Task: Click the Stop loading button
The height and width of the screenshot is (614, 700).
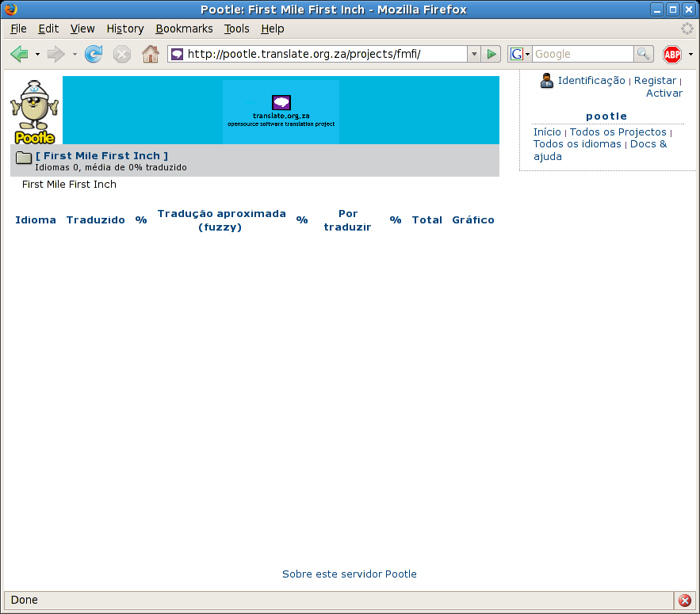Action: click(x=122, y=55)
